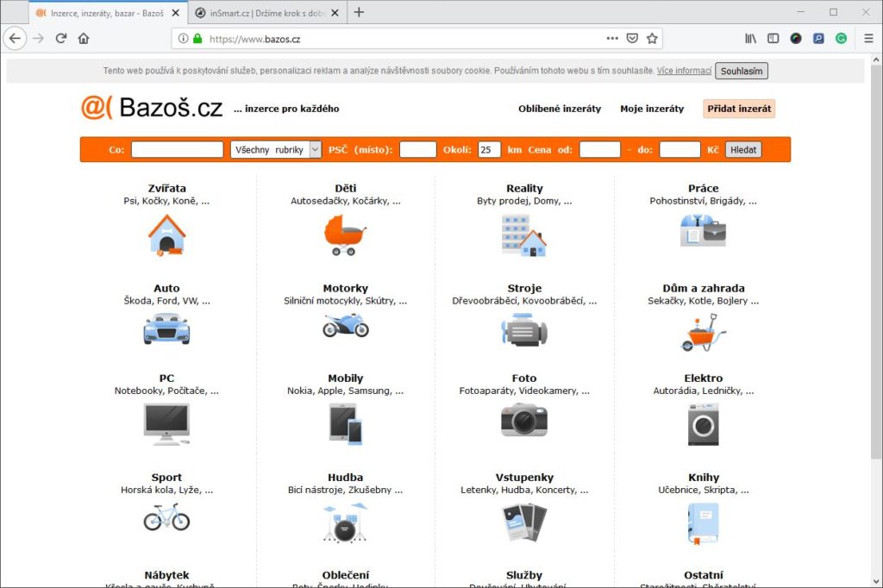View site information icon in address bar
Viewport: 883px width, 588px height.
pyautogui.click(x=183, y=38)
